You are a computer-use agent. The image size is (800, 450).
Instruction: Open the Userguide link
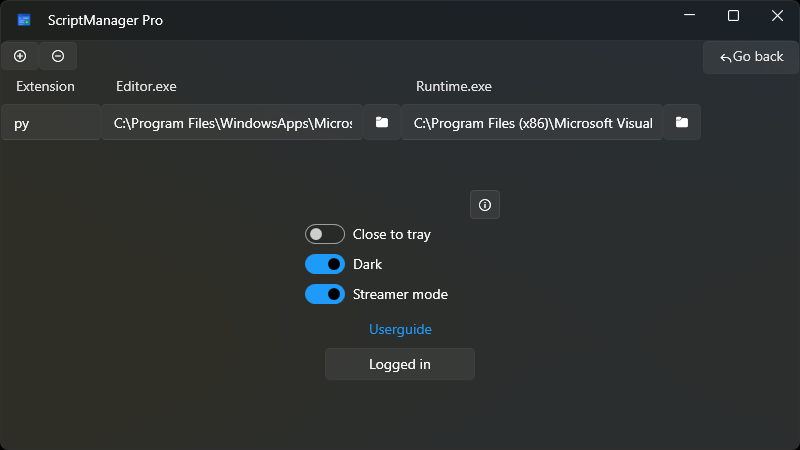coord(400,329)
